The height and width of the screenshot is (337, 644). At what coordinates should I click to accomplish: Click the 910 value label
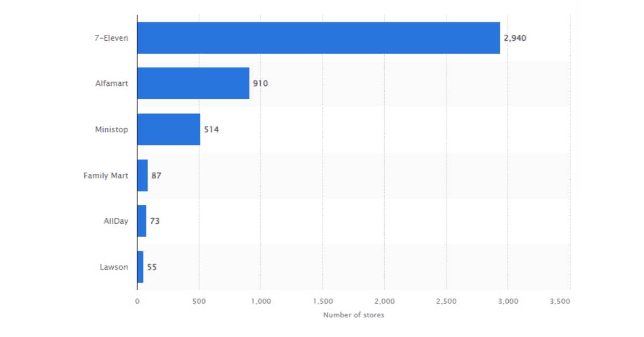(260, 84)
